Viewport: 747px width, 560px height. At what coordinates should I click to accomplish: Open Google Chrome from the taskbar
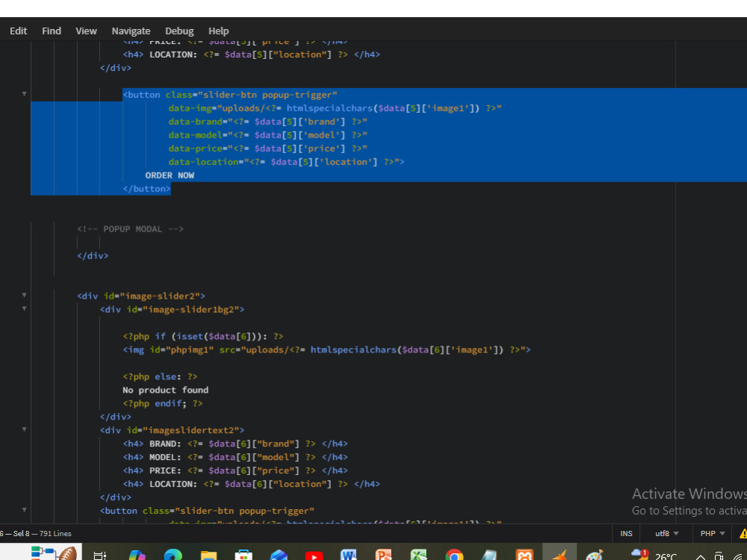click(x=454, y=556)
